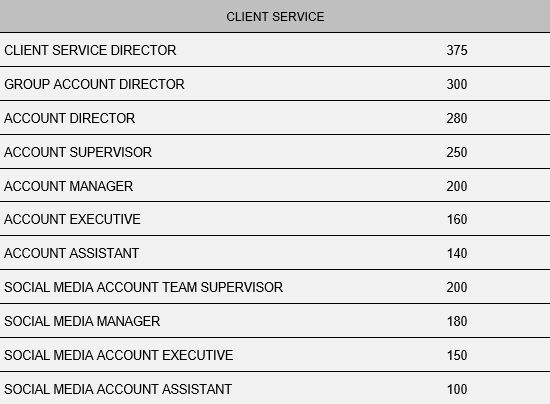Viewport: 550px width, 404px height.
Task: Select the value 140 cell
Action: click(457, 253)
